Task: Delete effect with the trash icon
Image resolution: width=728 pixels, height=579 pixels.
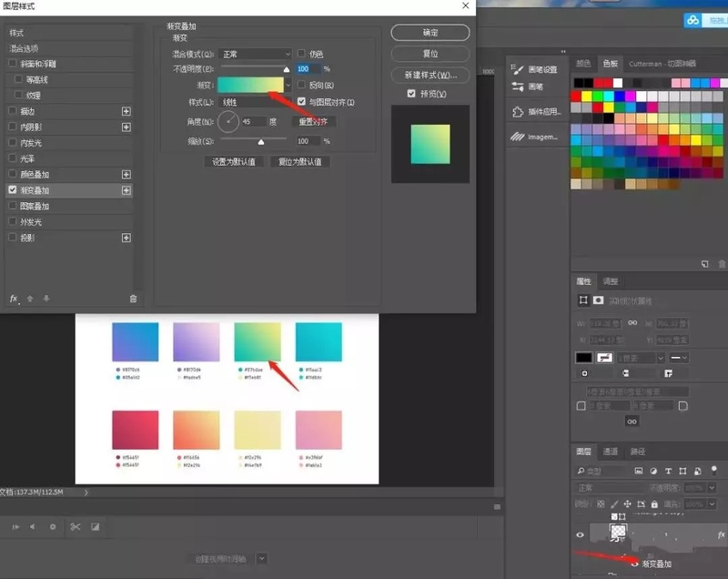Action: (133, 299)
